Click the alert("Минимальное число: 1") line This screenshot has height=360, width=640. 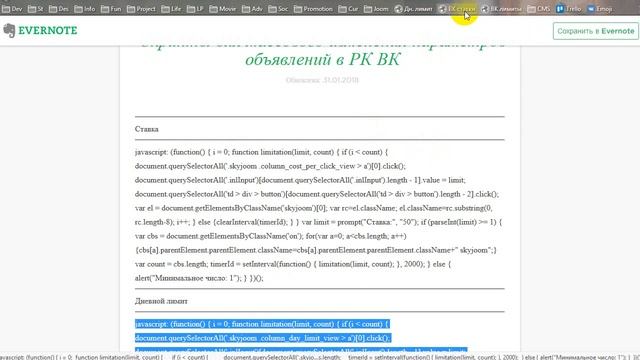199,278
